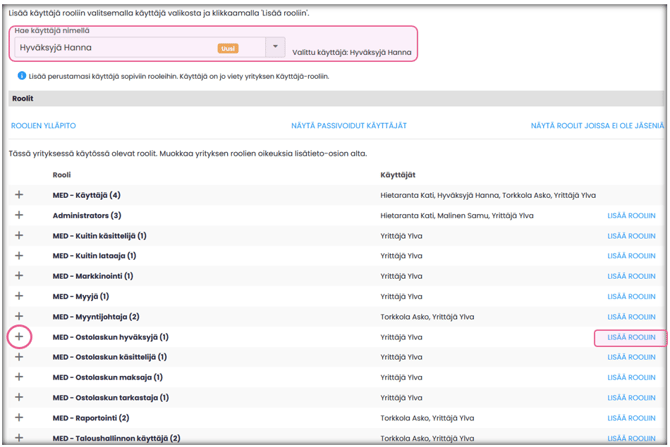Screen dimensions: 670x447
Task: Expand MED - Kuitin käsittelijä role details
Action: pos(19,235)
